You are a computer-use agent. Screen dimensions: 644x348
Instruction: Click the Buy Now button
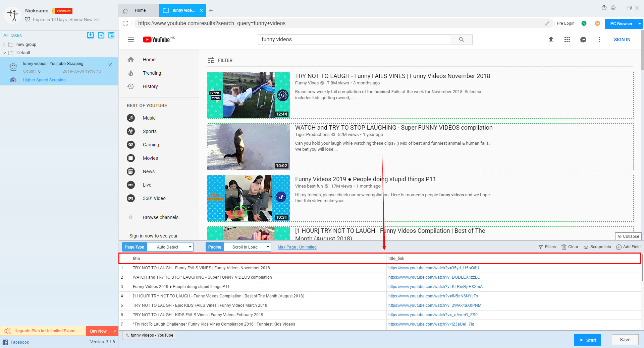point(98,331)
